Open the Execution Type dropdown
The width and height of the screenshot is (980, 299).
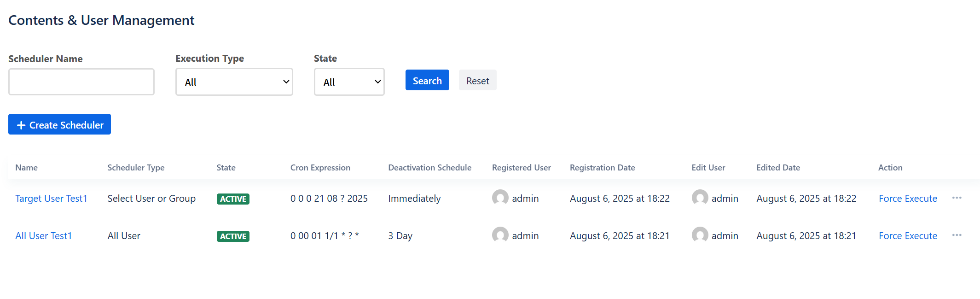pyautogui.click(x=234, y=82)
